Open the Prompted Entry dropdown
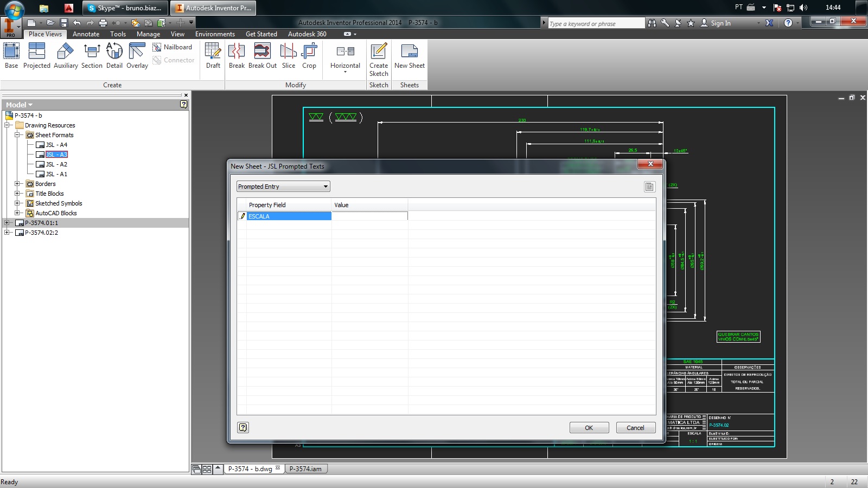This screenshot has height=488, width=868. [x=283, y=187]
